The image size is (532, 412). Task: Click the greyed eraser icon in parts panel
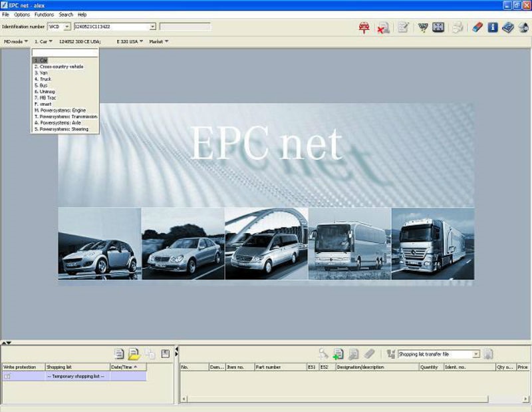point(369,354)
